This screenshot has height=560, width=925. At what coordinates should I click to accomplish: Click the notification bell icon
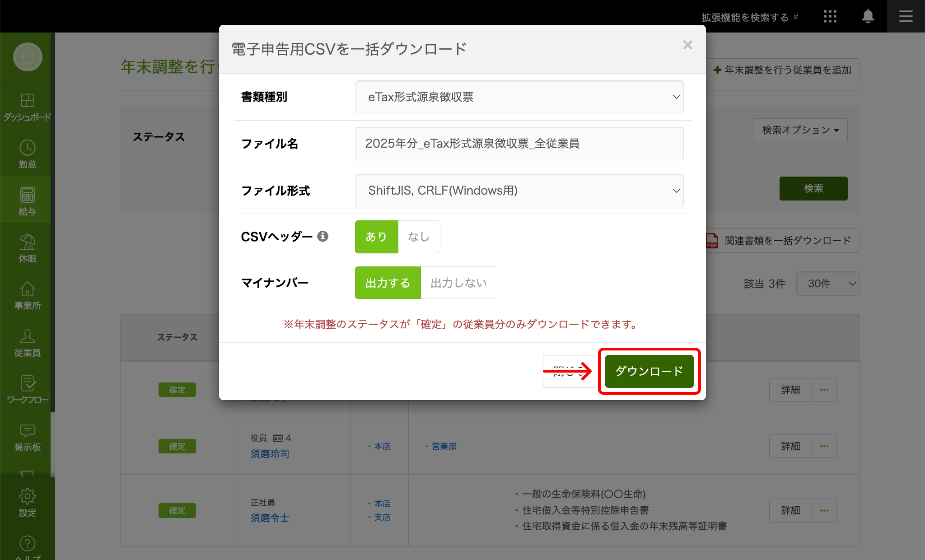868,17
